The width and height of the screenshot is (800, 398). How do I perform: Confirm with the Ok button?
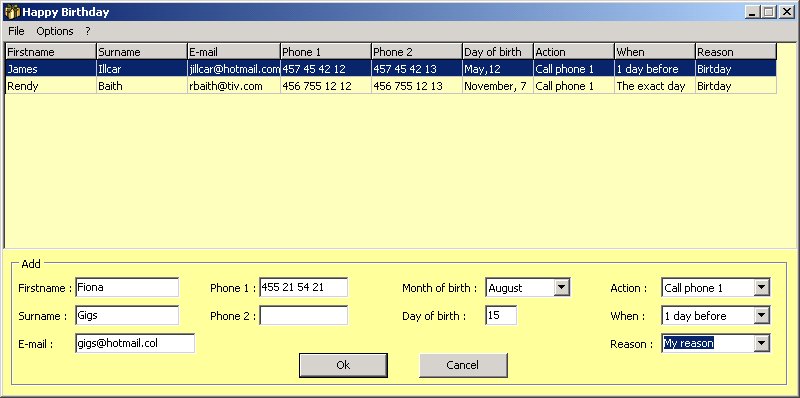(343, 365)
